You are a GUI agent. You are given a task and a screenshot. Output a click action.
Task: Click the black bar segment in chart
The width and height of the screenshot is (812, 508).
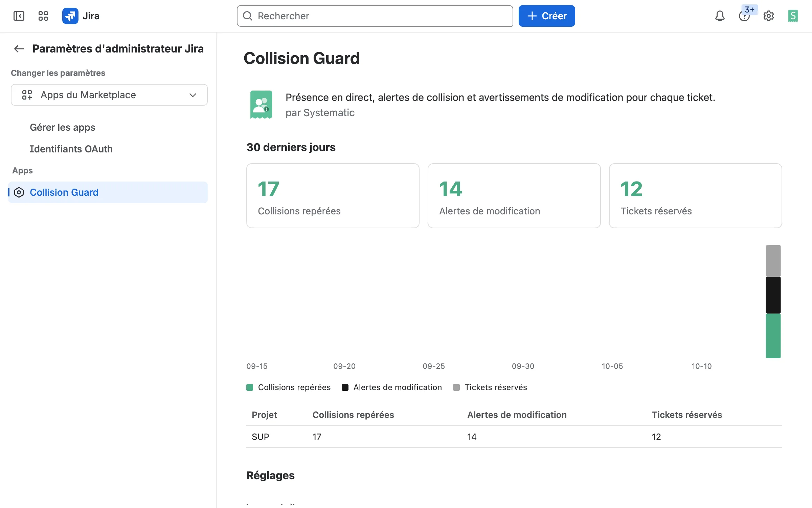coord(773,295)
